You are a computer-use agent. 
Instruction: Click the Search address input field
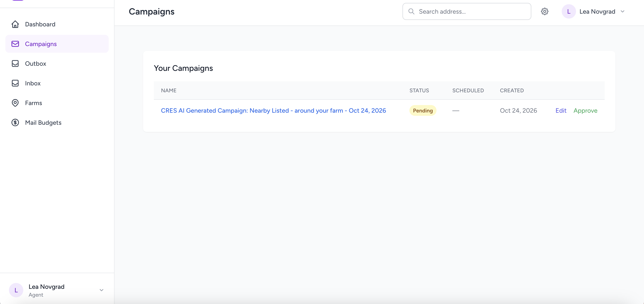coord(467,11)
